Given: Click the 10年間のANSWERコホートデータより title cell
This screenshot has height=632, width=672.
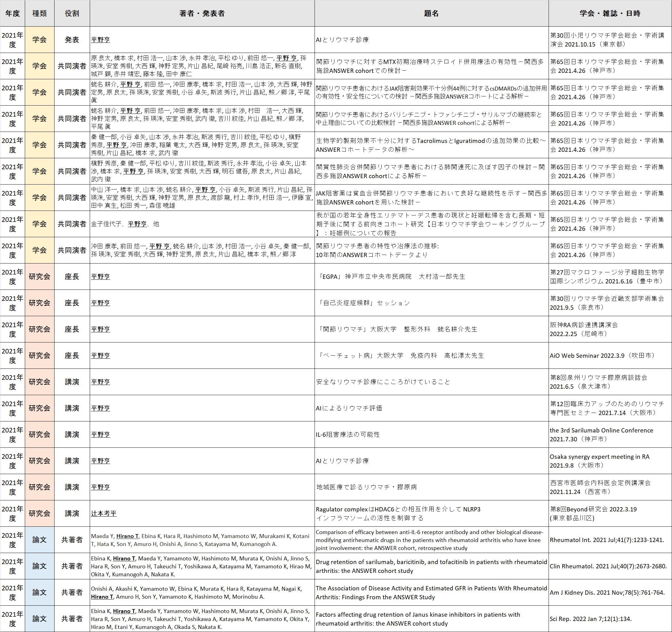Looking at the screenshot, I should pyautogui.click(x=431, y=250).
